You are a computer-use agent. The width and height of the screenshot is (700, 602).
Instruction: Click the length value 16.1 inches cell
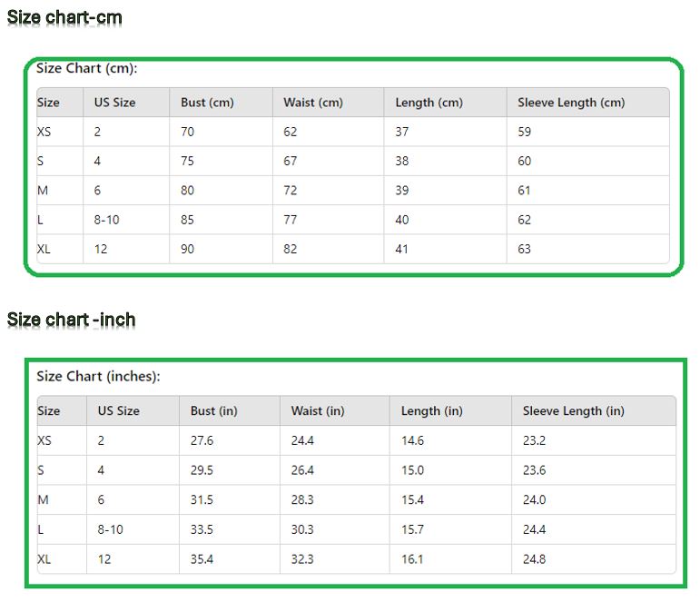[412, 559]
